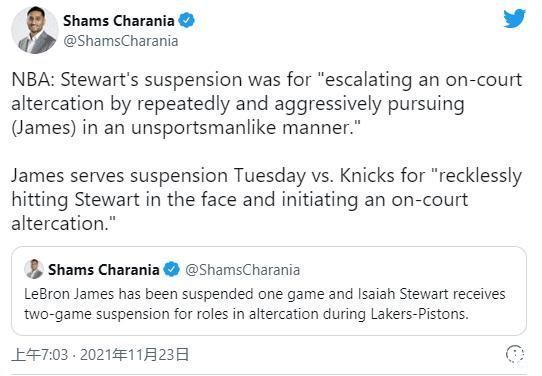Click the blue verified badge beside the author name

coord(187,20)
